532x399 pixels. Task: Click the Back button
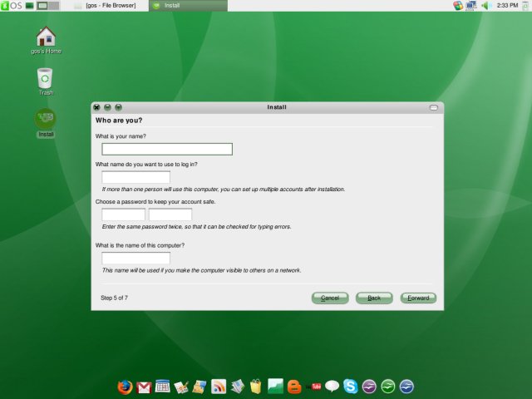pos(374,298)
